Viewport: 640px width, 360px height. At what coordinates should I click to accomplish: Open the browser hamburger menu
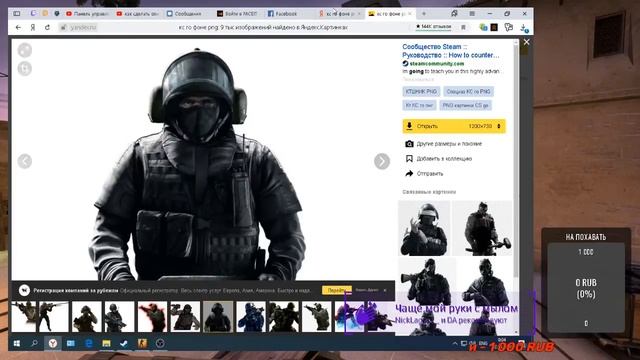[472, 13]
